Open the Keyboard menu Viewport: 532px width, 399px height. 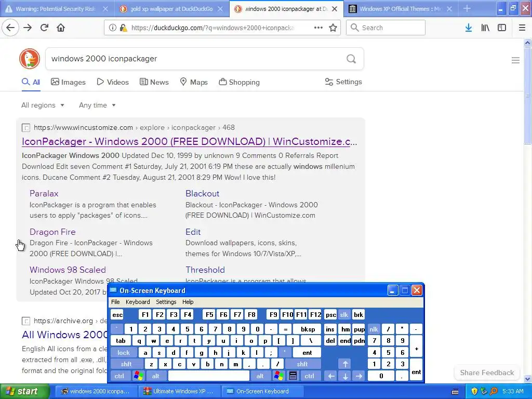click(x=138, y=302)
